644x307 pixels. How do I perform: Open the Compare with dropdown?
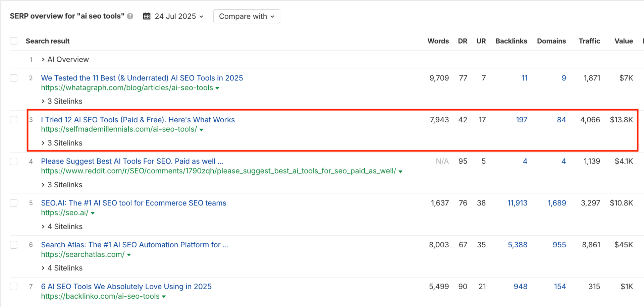247,16
